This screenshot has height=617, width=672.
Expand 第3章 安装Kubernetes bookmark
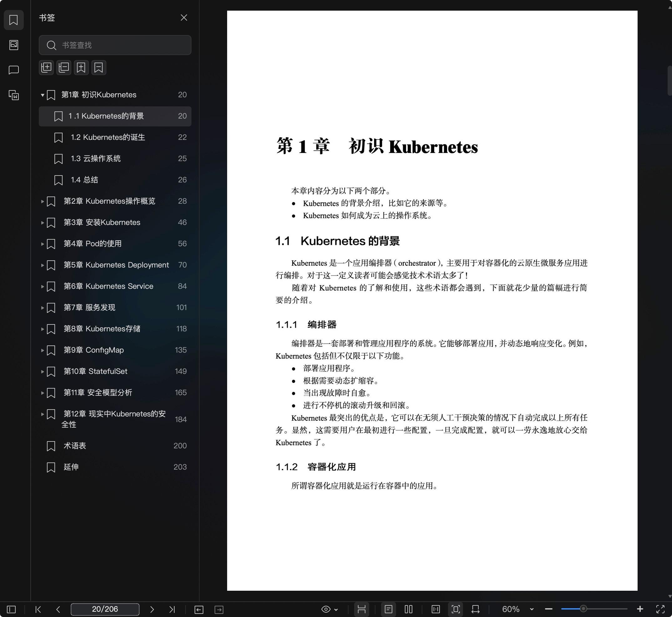click(43, 223)
